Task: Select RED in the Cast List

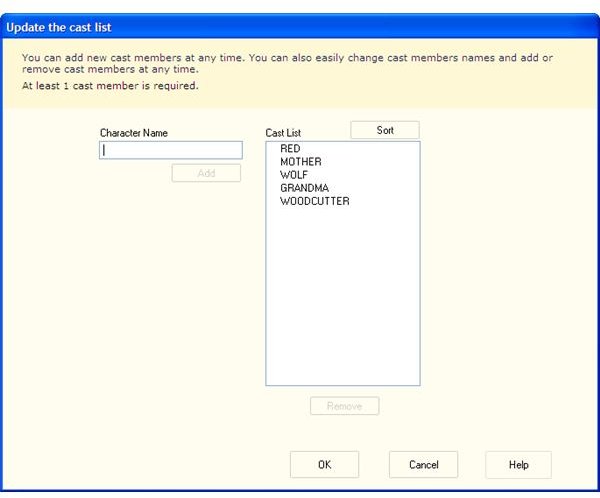Action: pos(290,149)
